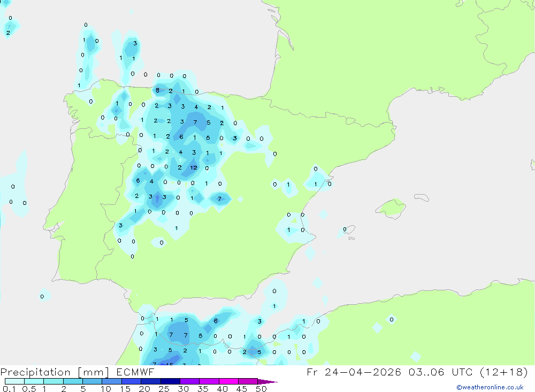
Task: Click the 30–35 mm violet legend box
Action: tap(190, 381)
